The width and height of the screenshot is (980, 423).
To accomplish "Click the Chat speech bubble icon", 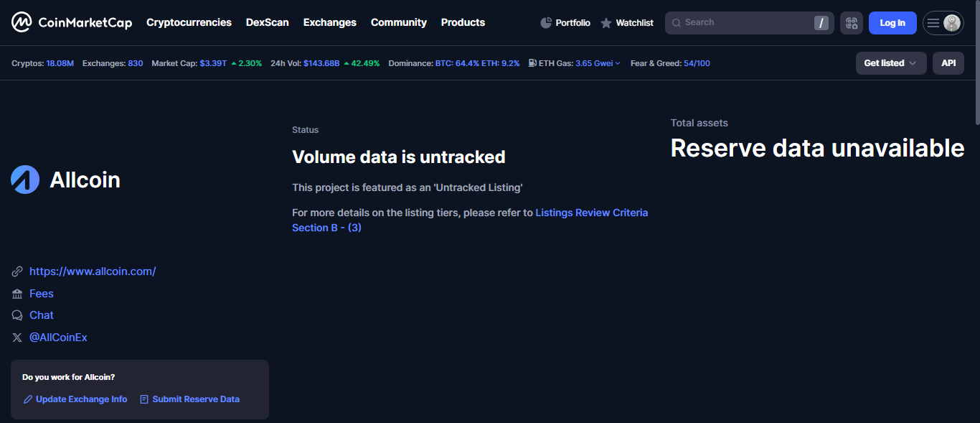I will click(x=17, y=315).
